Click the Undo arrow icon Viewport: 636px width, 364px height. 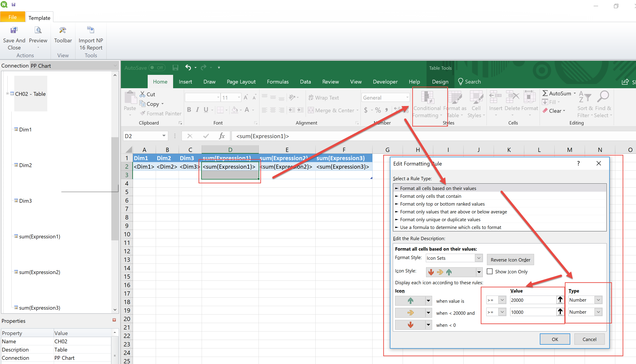[188, 67]
